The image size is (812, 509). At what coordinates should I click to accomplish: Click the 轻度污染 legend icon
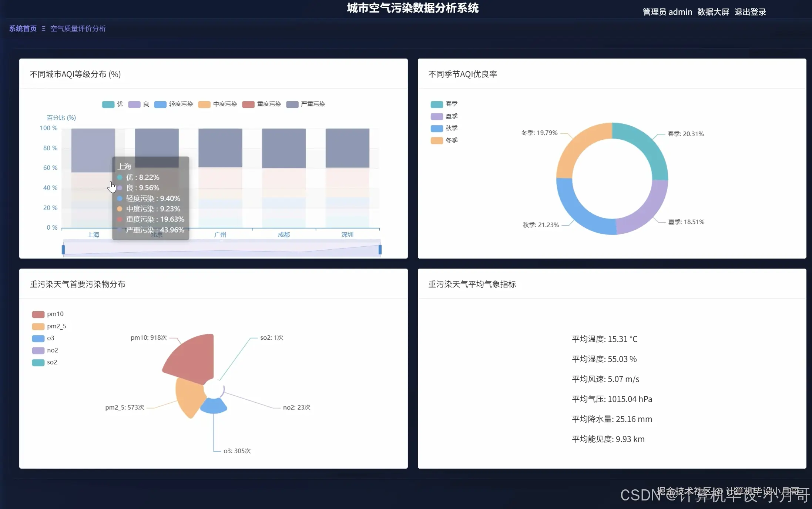tap(160, 104)
